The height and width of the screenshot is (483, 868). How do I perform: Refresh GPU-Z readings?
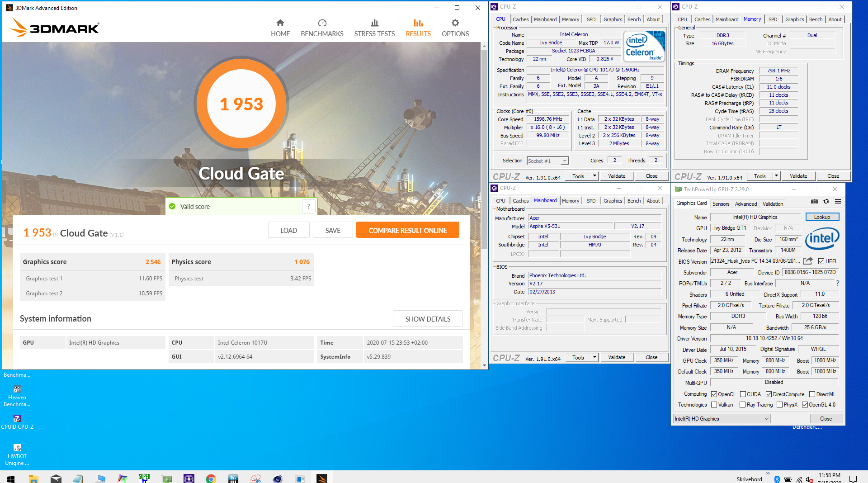pos(826,202)
